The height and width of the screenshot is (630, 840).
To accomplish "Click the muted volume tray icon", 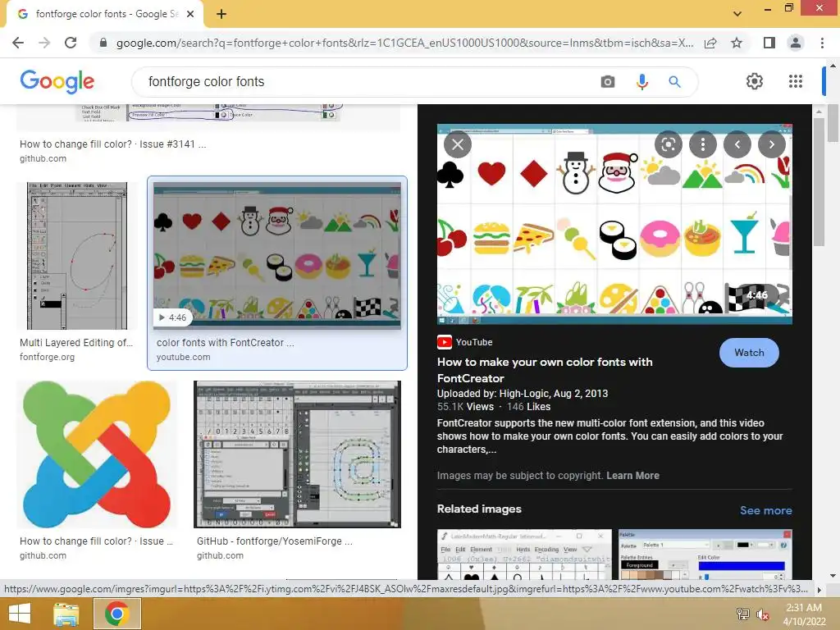I will point(762,614).
